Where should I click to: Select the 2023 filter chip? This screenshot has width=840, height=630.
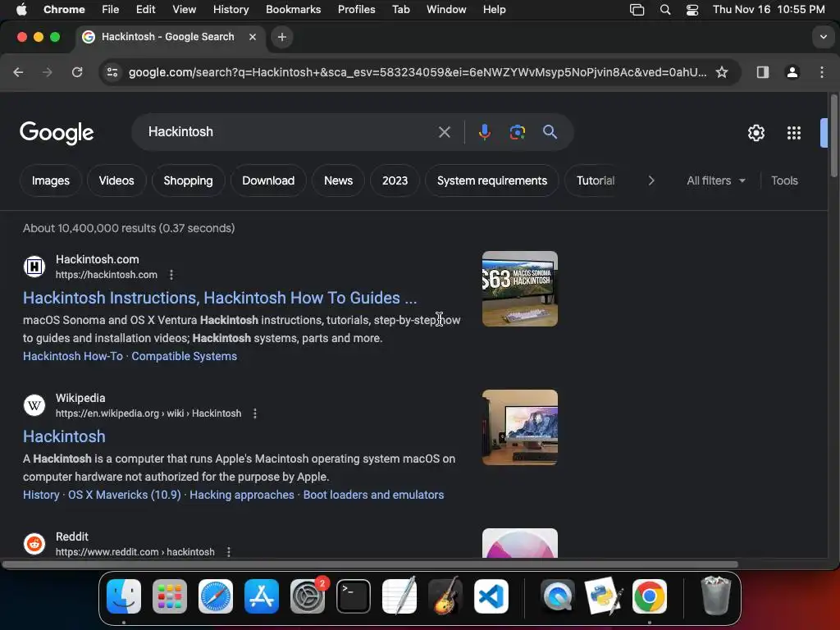(x=395, y=180)
